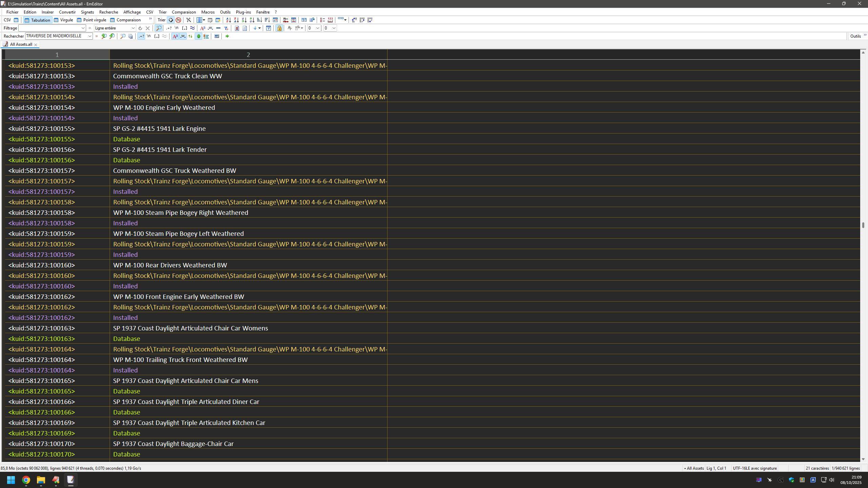Click the Outils label on right toolbar

click(855, 36)
